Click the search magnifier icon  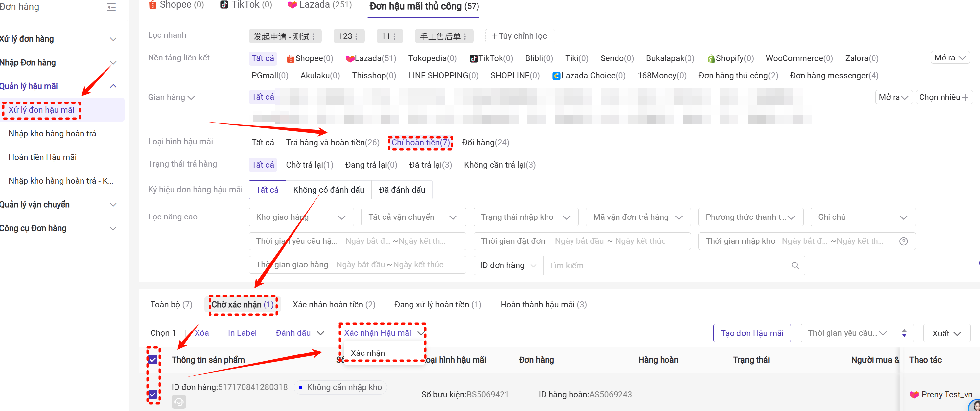[795, 265]
